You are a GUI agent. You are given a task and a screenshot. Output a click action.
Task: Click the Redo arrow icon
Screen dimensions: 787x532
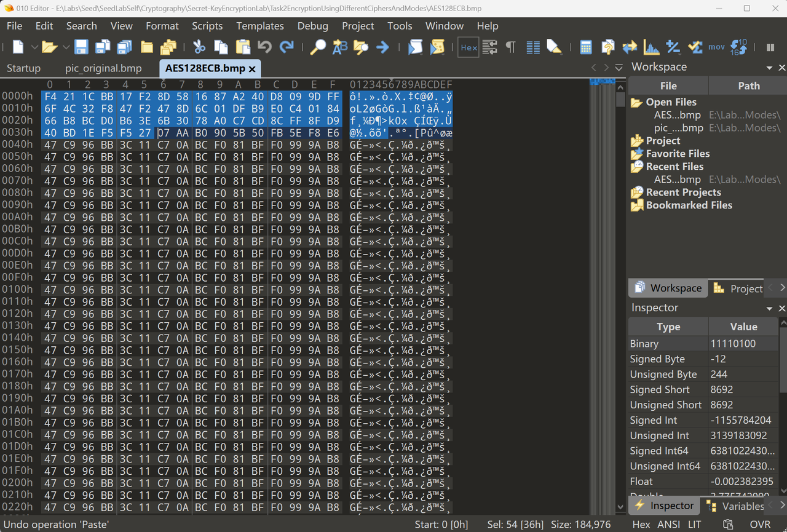(287, 47)
